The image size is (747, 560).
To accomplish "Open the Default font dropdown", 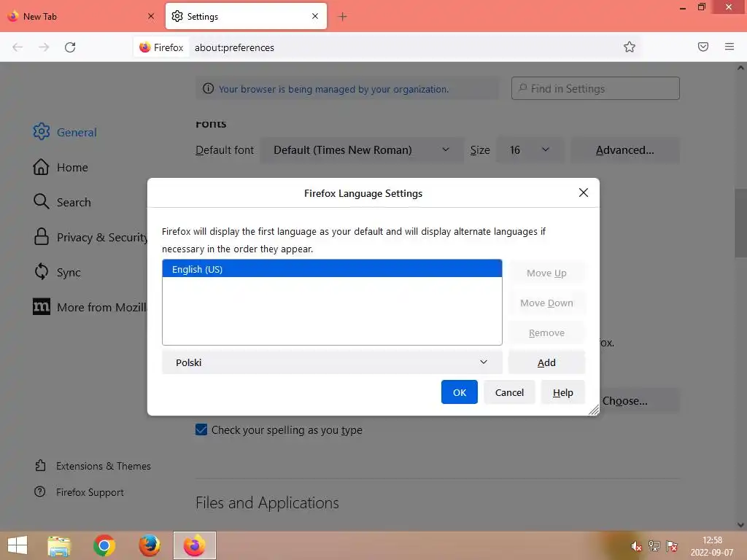I will click(x=362, y=150).
